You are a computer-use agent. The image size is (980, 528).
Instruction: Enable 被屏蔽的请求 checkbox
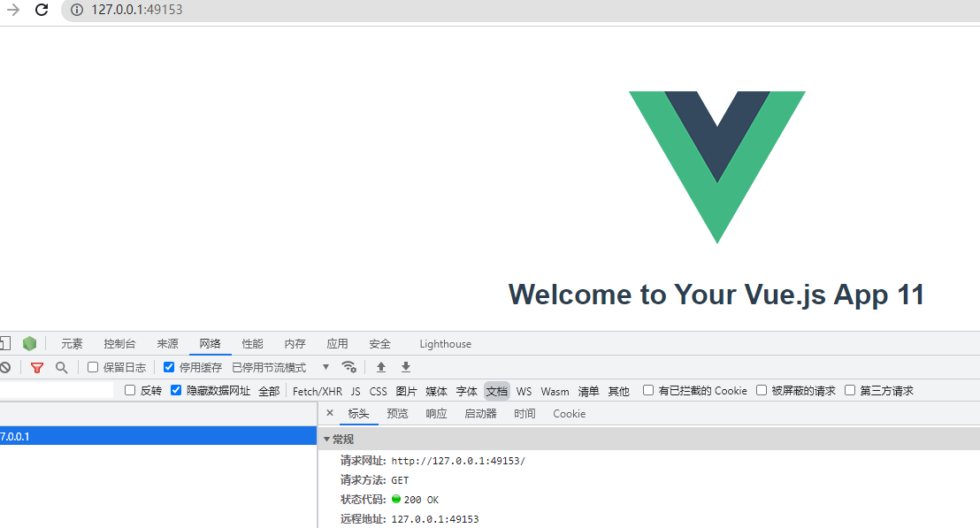pos(762,390)
